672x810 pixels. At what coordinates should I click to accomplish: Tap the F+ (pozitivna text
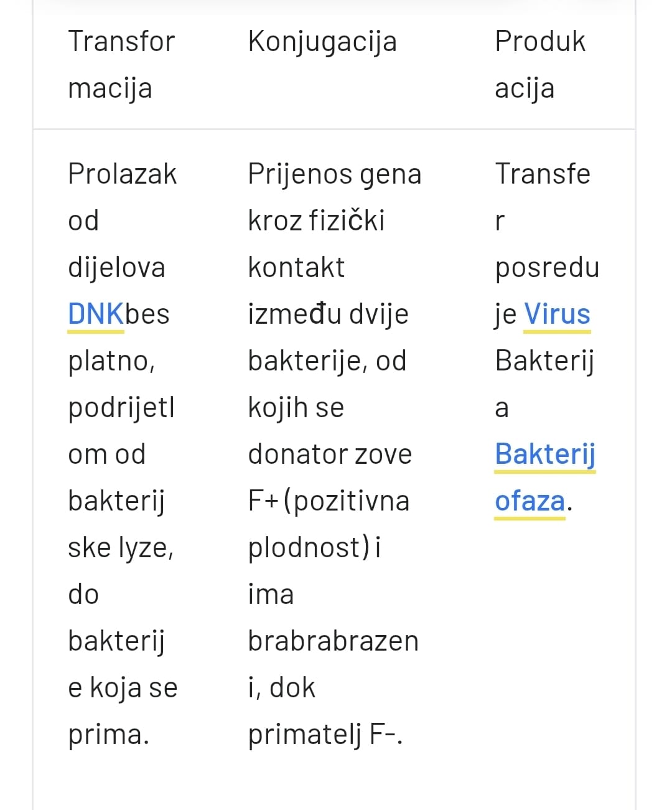tap(329, 501)
